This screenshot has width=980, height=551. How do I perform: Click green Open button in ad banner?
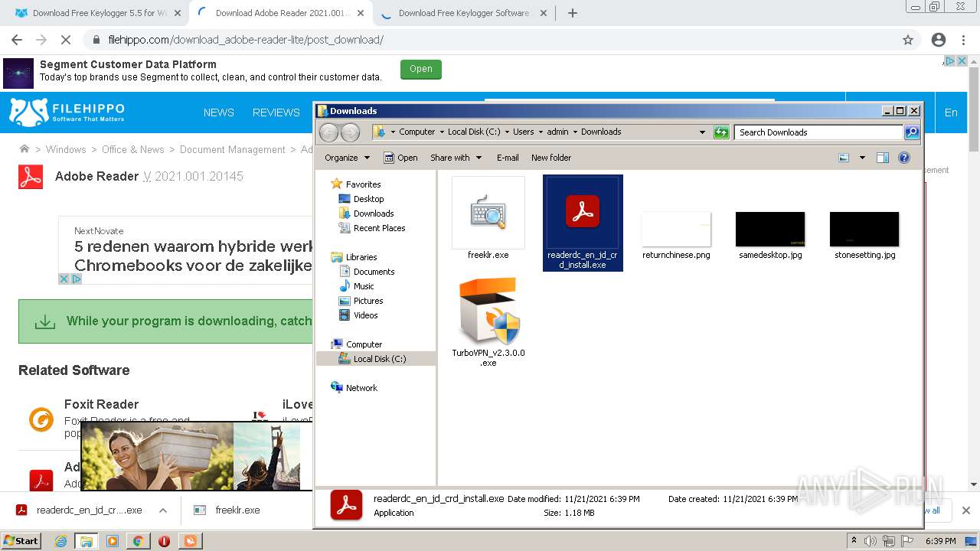pyautogui.click(x=421, y=69)
